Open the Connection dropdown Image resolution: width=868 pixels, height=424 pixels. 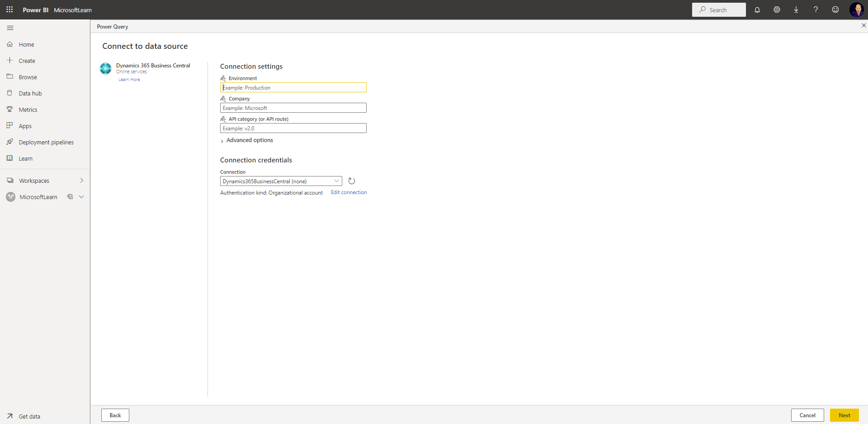[281, 181]
